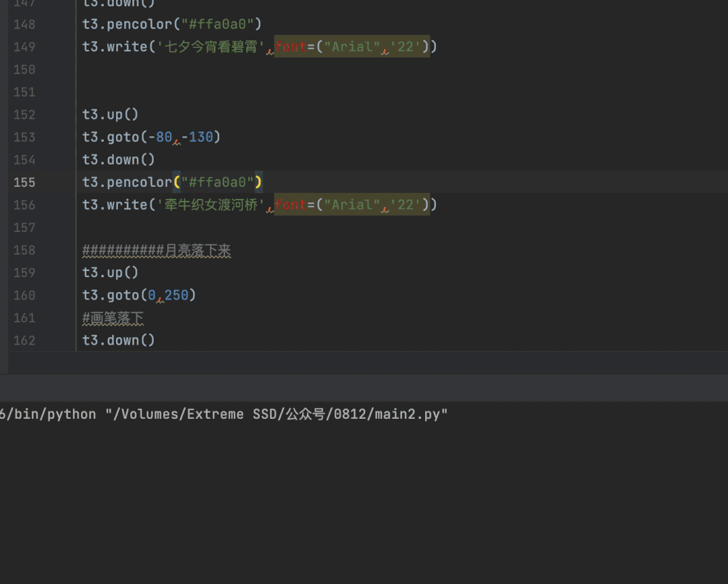
Task: Click the comment ##########月亮落下来
Action: coord(157,250)
